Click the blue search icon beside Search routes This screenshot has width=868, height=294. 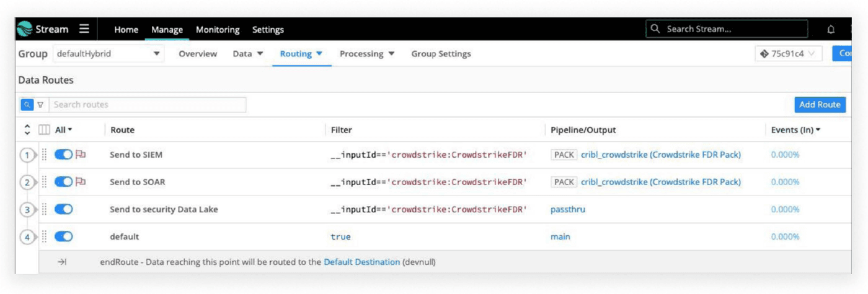pyautogui.click(x=27, y=105)
